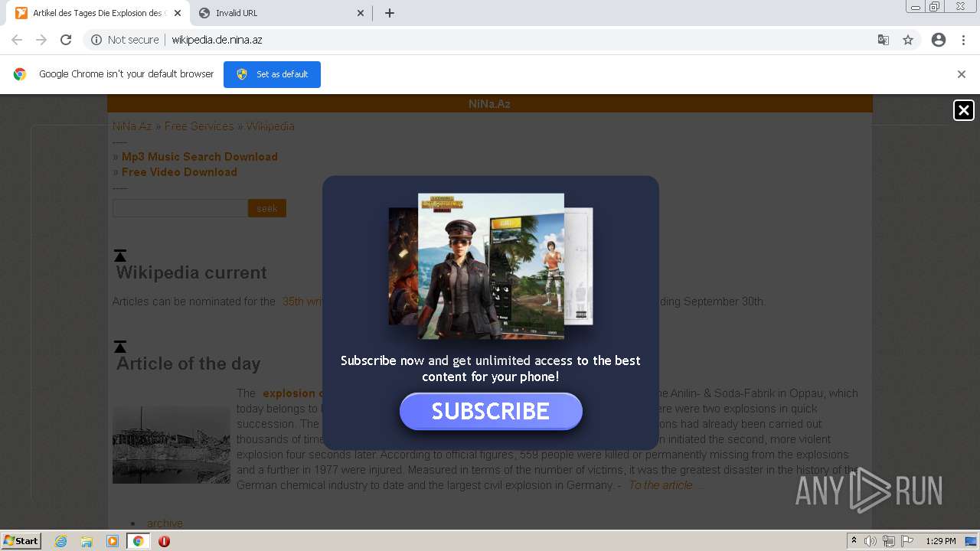
Task: Open Free Video Download link
Action: [x=179, y=172]
